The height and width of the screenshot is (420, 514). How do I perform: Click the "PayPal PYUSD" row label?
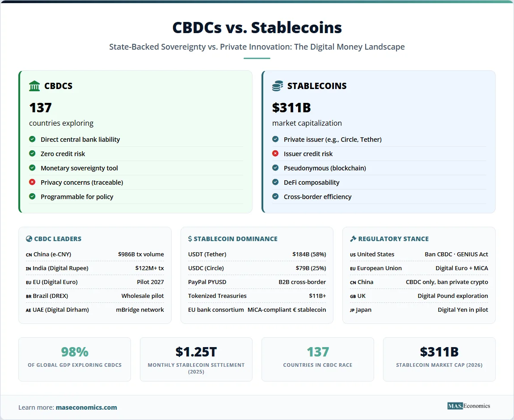pyautogui.click(x=207, y=282)
